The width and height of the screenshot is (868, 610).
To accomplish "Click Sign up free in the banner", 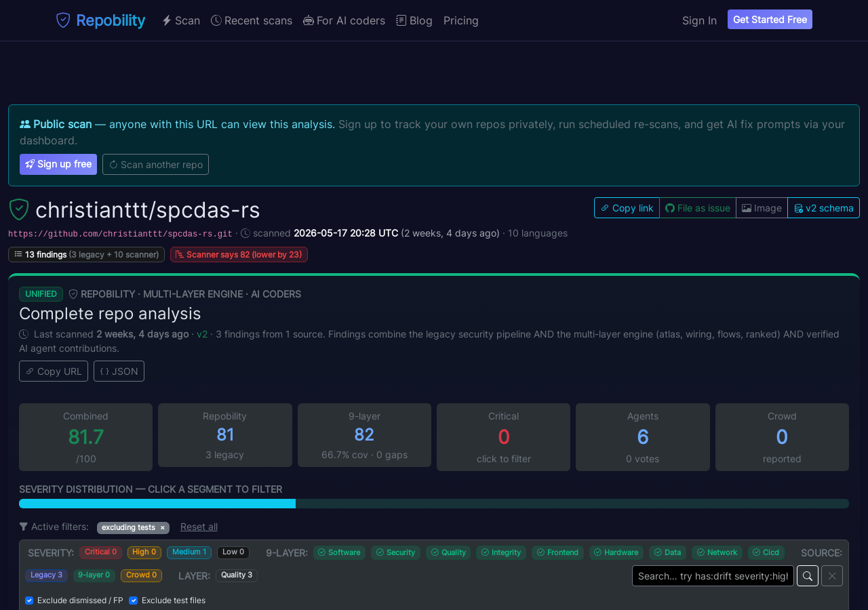I will click(x=58, y=164).
